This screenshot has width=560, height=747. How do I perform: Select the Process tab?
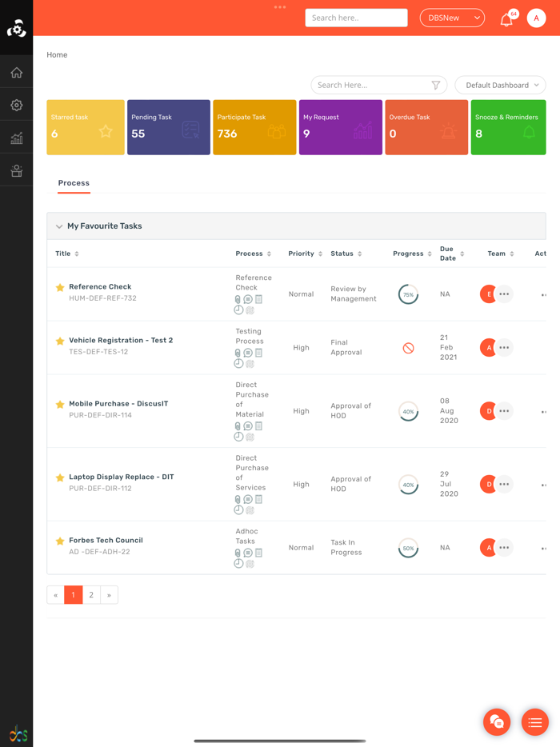tap(74, 183)
